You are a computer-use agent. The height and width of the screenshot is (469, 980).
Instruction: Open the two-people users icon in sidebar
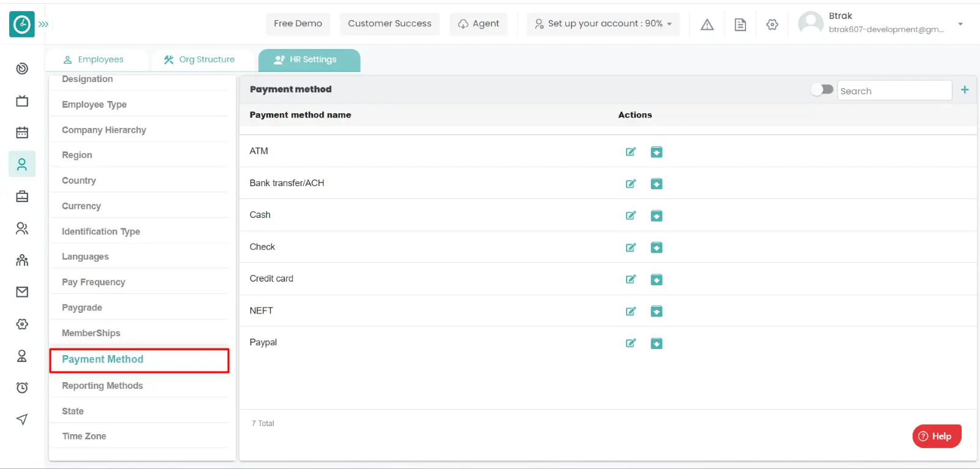tap(22, 228)
